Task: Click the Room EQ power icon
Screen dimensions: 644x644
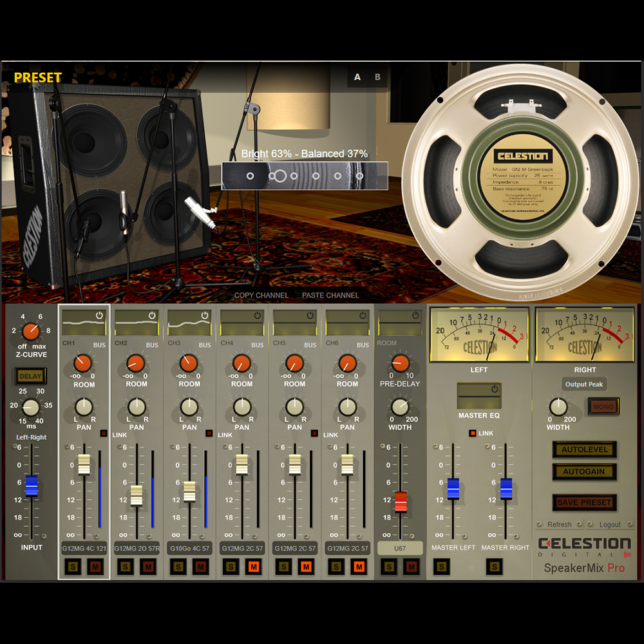Action: point(416,316)
